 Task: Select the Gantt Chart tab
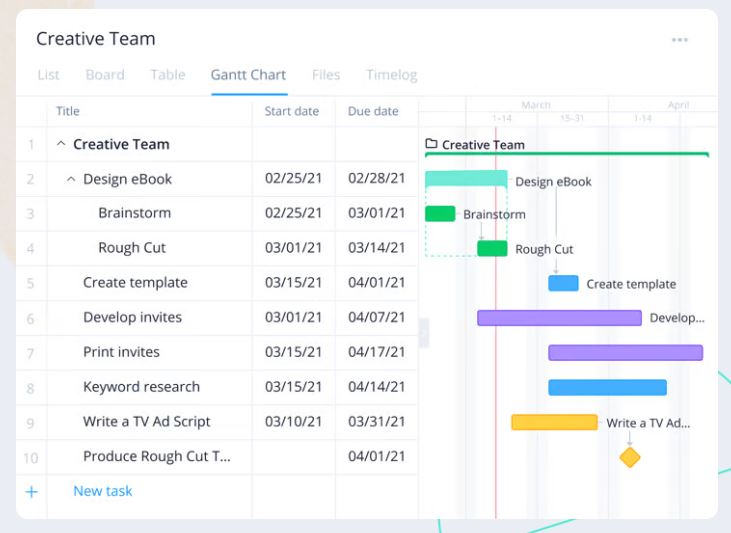pos(248,75)
